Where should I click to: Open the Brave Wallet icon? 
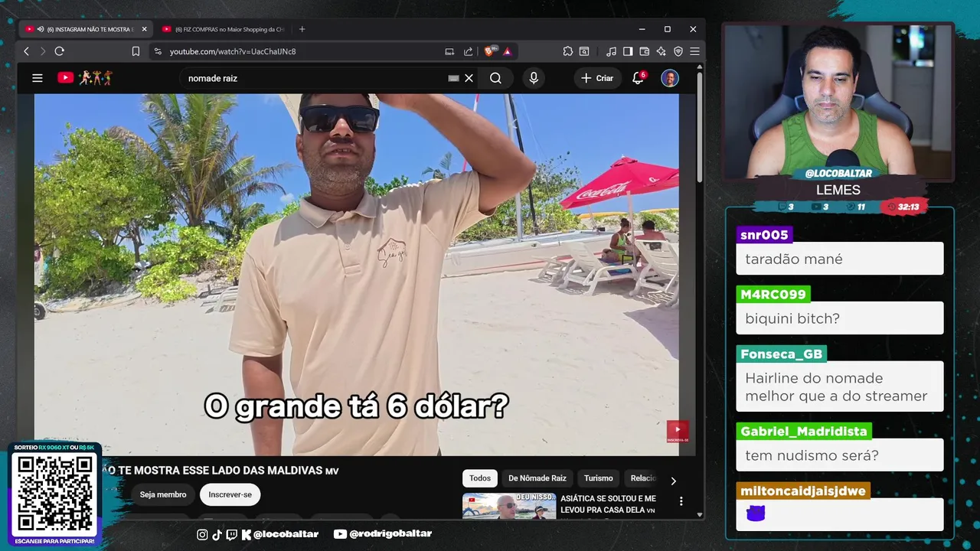tap(645, 51)
